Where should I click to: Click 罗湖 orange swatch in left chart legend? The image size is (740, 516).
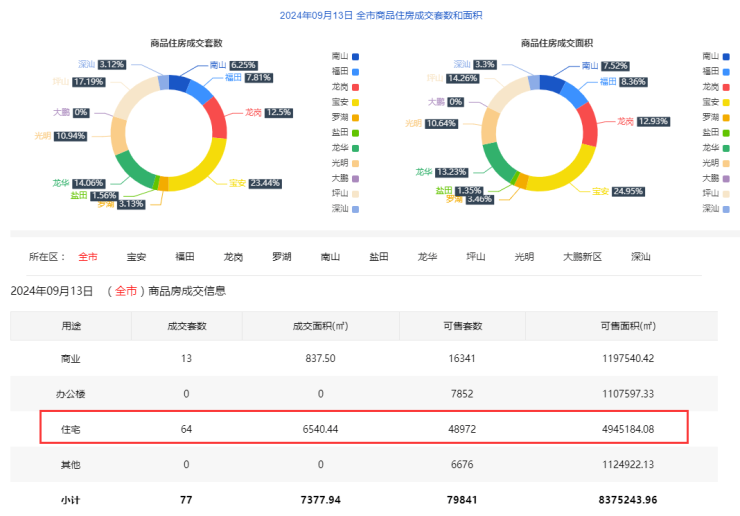point(354,117)
